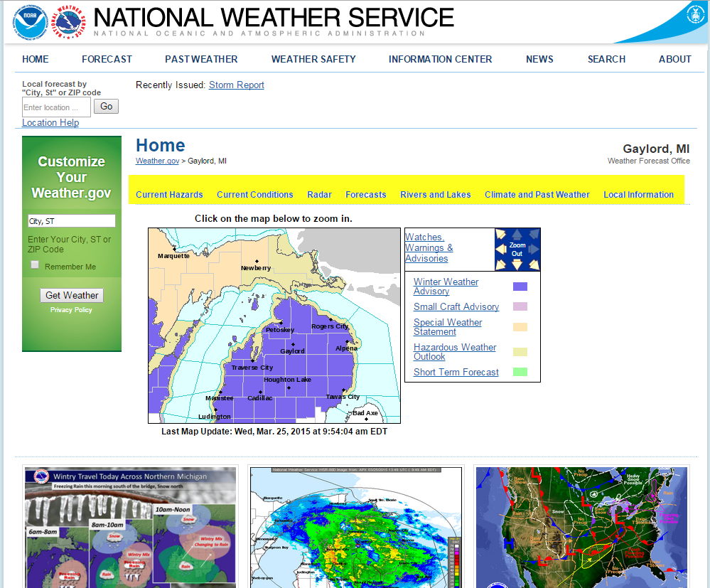Open Watches, Warnings & Advisories link
The image size is (710, 588).
pos(429,247)
